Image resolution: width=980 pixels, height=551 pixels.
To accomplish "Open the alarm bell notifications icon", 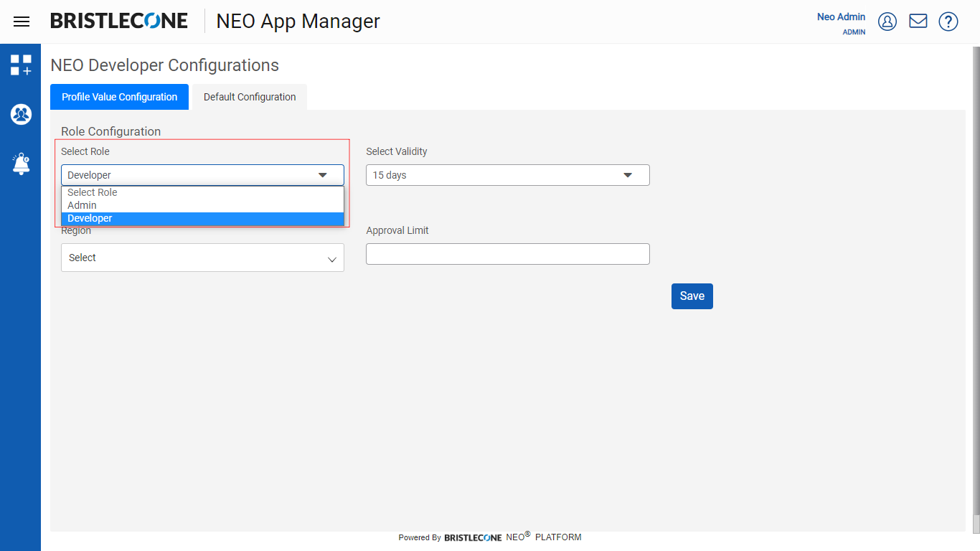I will pyautogui.click(x=21, y=164).
